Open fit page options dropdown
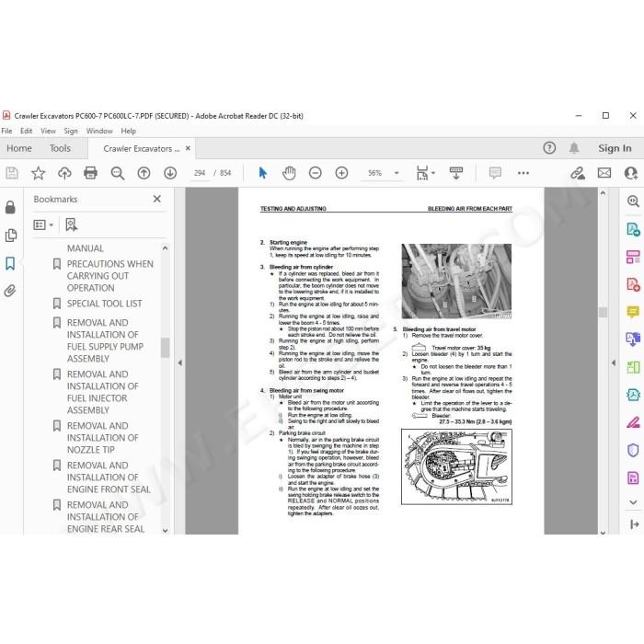 [x=425, y=173]
